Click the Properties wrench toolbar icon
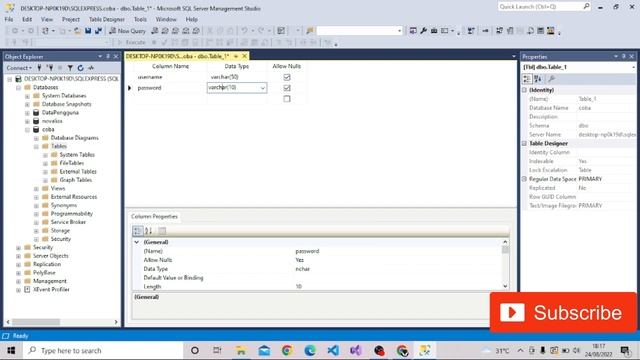Image resolution: width=640 pixels, height=360 pixels. 423,31
